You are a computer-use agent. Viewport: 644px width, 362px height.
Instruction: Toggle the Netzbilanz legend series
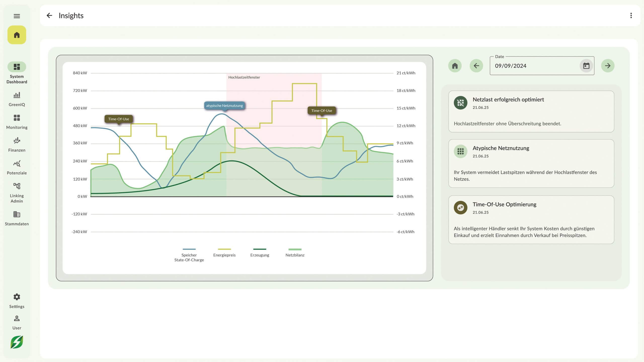(295, 252)
